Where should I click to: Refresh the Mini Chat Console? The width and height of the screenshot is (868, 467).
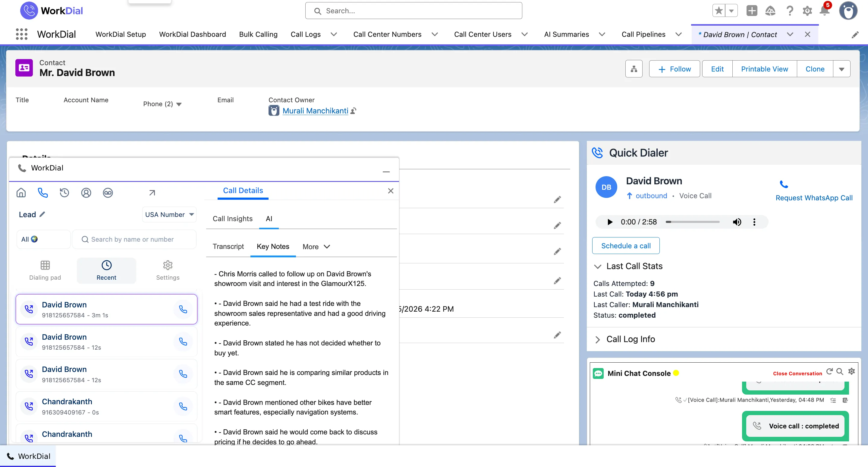(830, 371)
